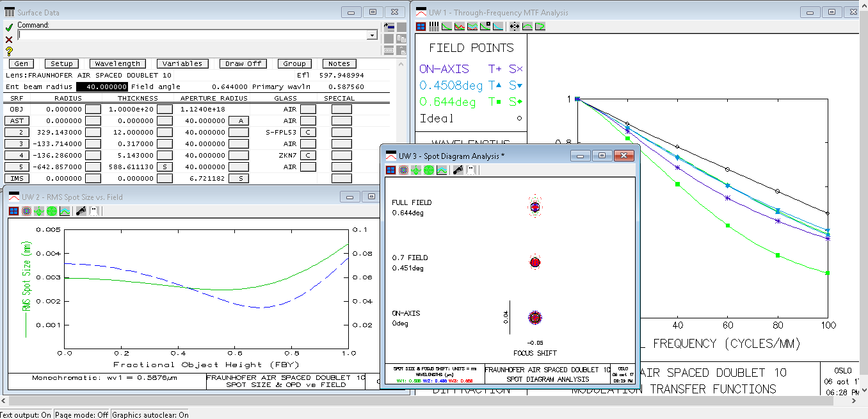The width and height of the screenshot is (868, 419).
Task: Click the green circle icon in RMS Spot Size toolbar
Action: click(52, 211)
